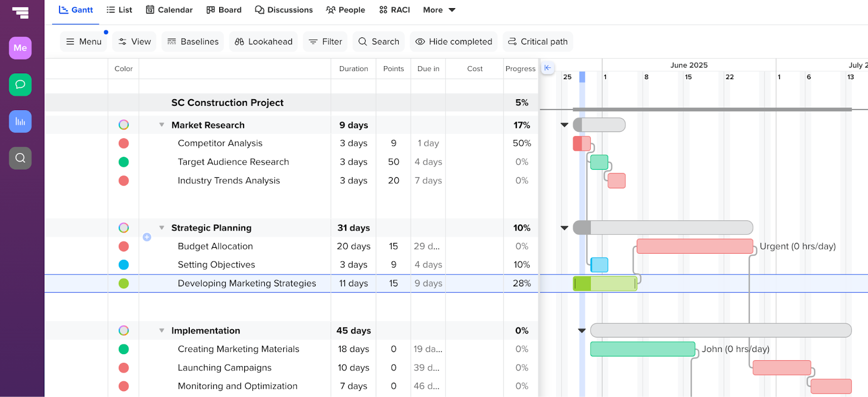Click the TeamGantt logo icon in sidebar
868x397 pixels.
[x=21, y=12]
